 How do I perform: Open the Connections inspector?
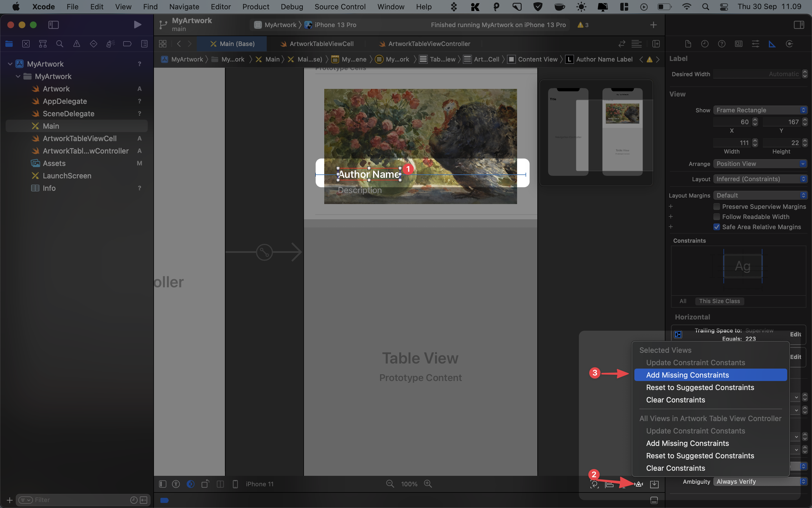tap(789, 44)
